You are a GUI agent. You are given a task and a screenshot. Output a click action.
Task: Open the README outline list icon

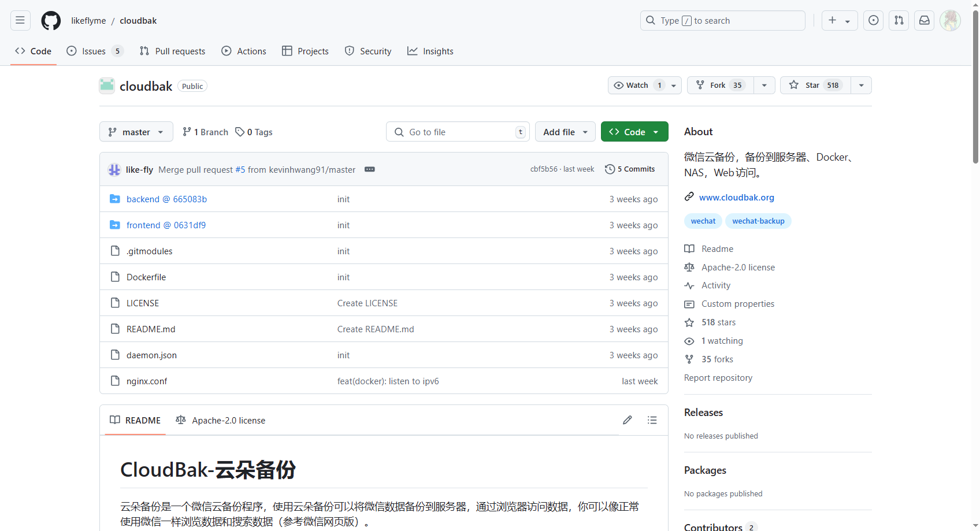tap(652, 420)
